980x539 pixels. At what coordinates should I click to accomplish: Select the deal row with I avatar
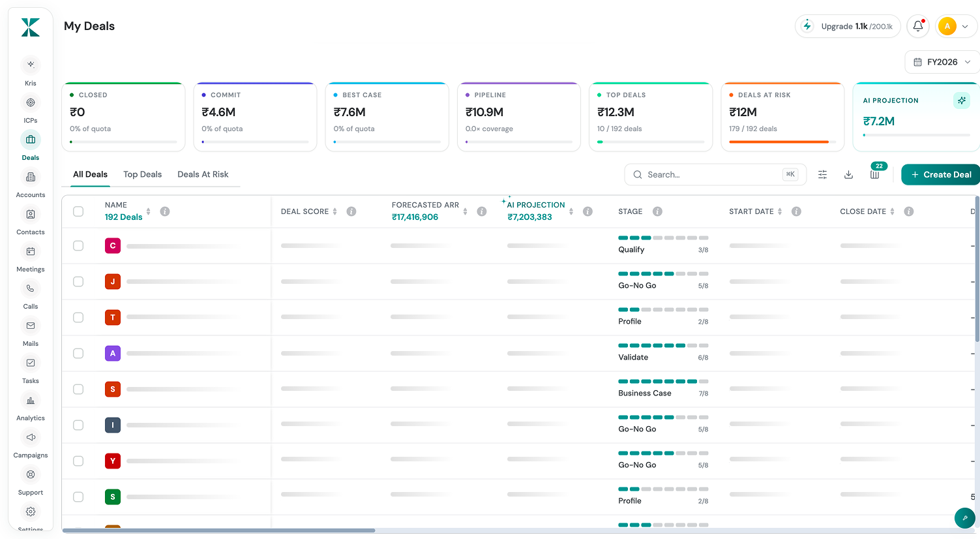coord(78,425)
